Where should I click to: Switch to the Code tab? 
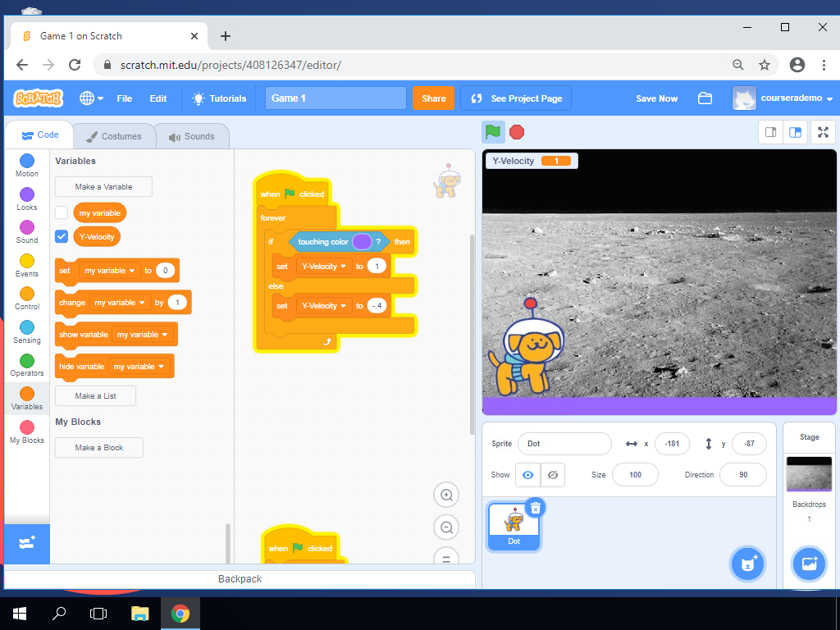[x=40, y=135]
